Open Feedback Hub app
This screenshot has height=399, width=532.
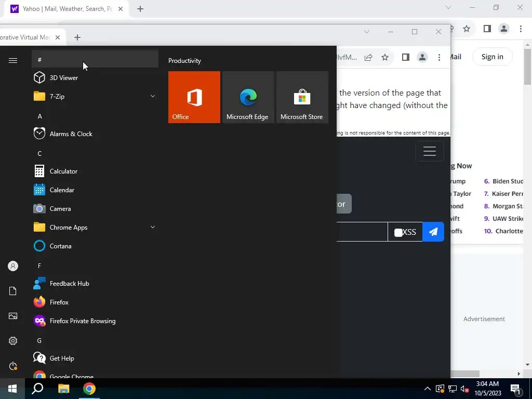tap(95, 283)
